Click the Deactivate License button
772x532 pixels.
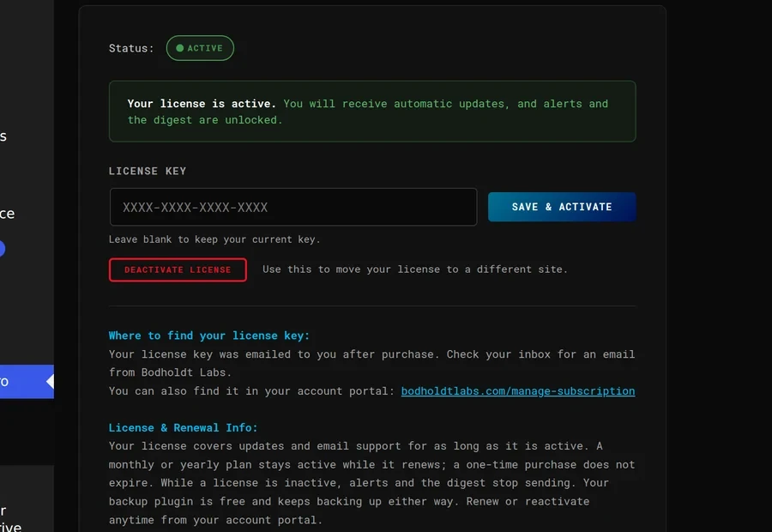click(x=178, y=270)
